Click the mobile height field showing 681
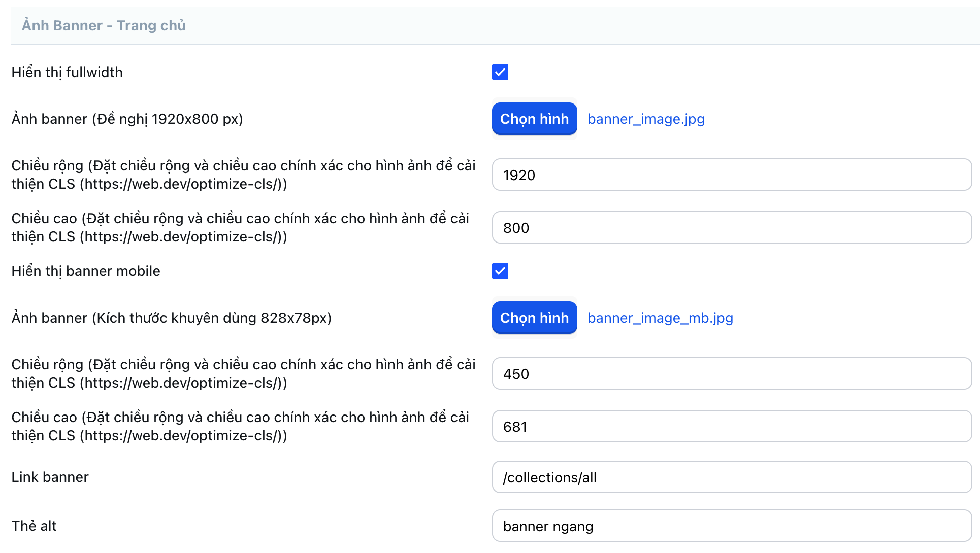The height and width of the screenshot is (553, 980). pos(731,427)
